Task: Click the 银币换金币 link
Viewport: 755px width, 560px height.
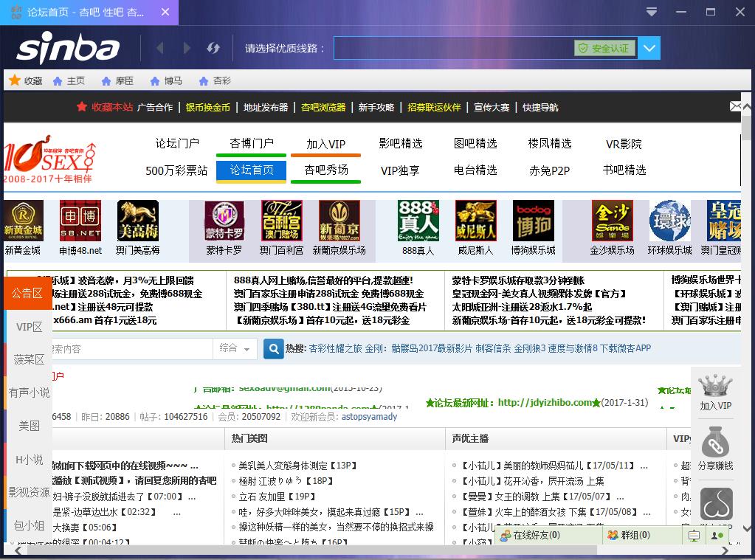Action: pyautogui.click(x=207, y=108)
